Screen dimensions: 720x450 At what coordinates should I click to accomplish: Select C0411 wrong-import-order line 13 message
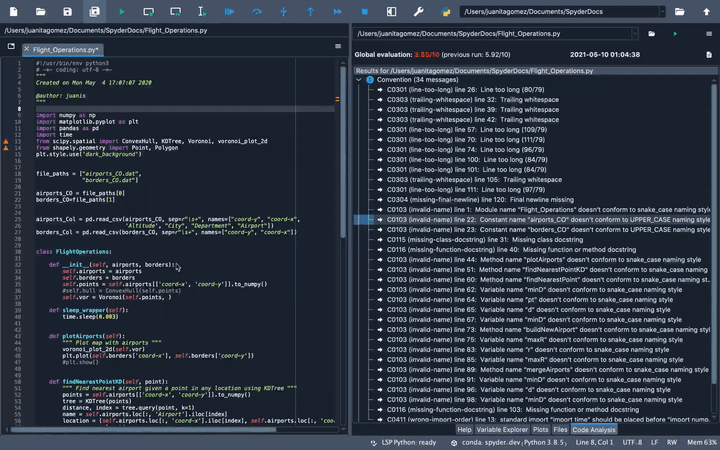tap(548, 419)
